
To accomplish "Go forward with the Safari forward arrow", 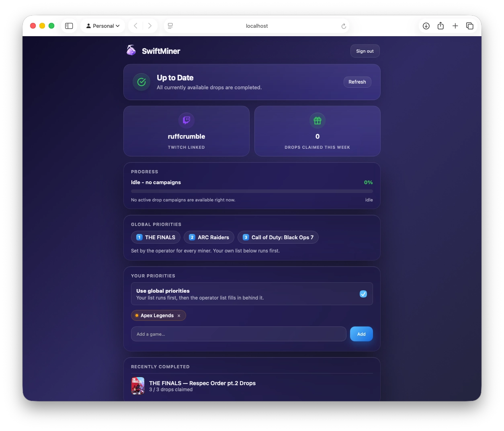I will point(150,26).
